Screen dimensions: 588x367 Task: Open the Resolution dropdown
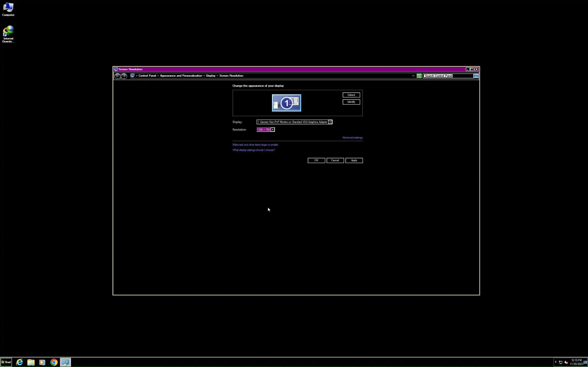[273, 130]
